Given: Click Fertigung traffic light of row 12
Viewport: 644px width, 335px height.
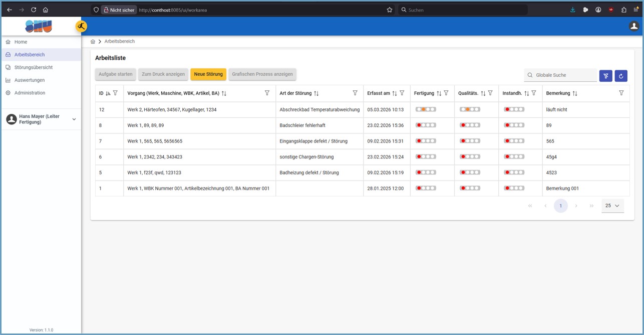Looking at the screenshot, I should [426, 109].
